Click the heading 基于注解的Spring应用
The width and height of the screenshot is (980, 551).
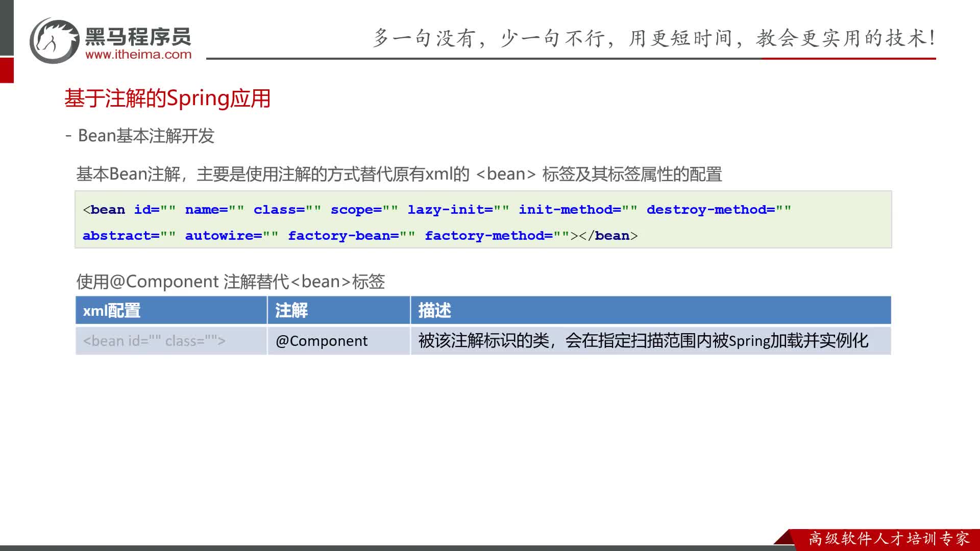tap(167, 98)
